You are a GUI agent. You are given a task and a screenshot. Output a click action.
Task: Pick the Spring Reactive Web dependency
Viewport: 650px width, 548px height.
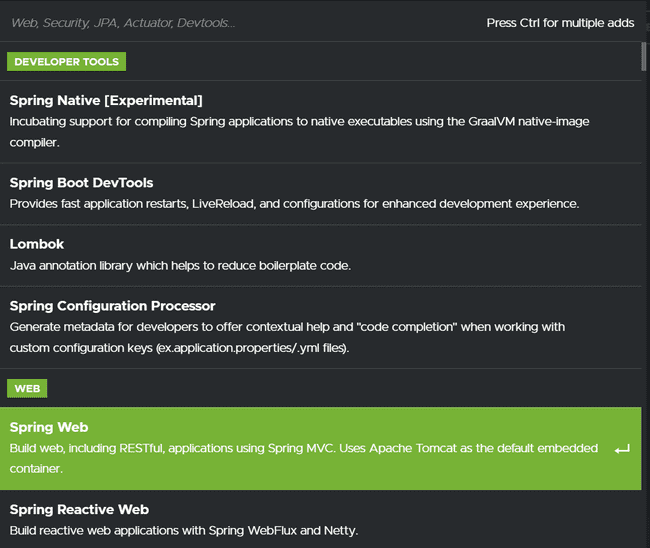[320, 520]
